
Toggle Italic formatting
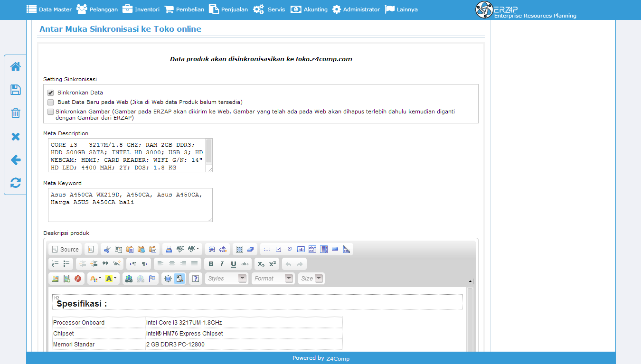(222, 264)
